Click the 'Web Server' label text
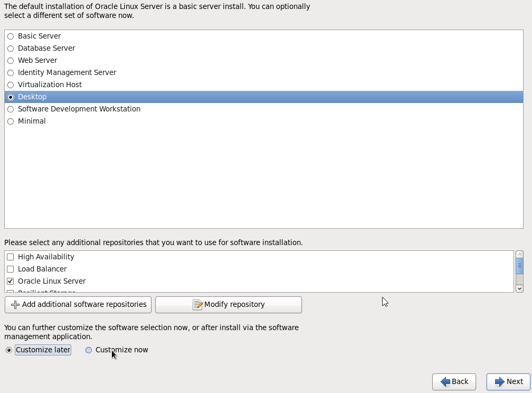 click(37, 60)
